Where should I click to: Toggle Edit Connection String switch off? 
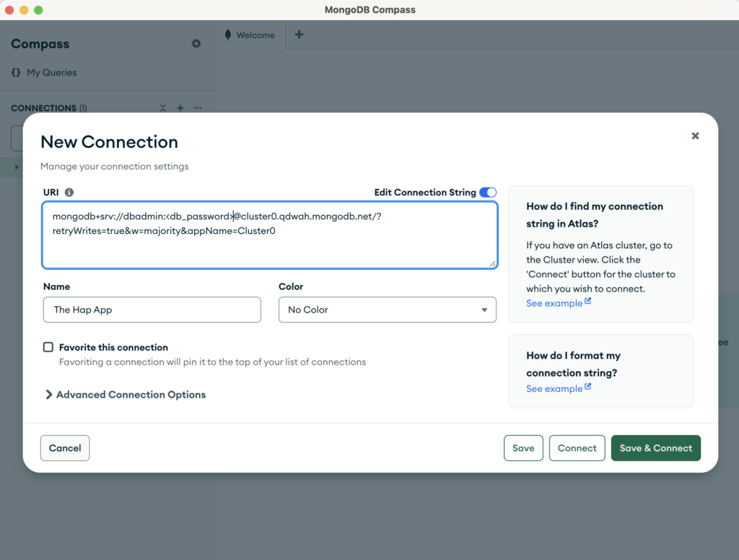[x=488, y=193]
